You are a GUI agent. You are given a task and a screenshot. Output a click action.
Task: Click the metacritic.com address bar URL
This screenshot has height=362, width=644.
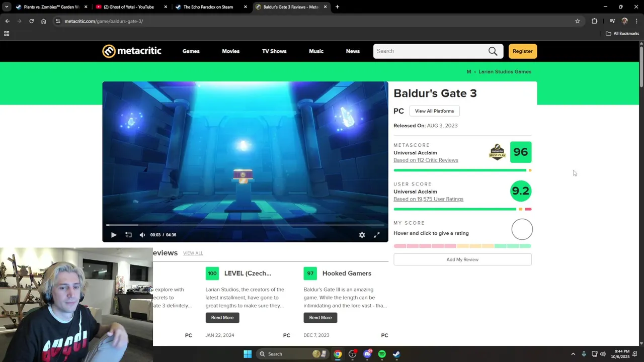(x=104, y=21)
